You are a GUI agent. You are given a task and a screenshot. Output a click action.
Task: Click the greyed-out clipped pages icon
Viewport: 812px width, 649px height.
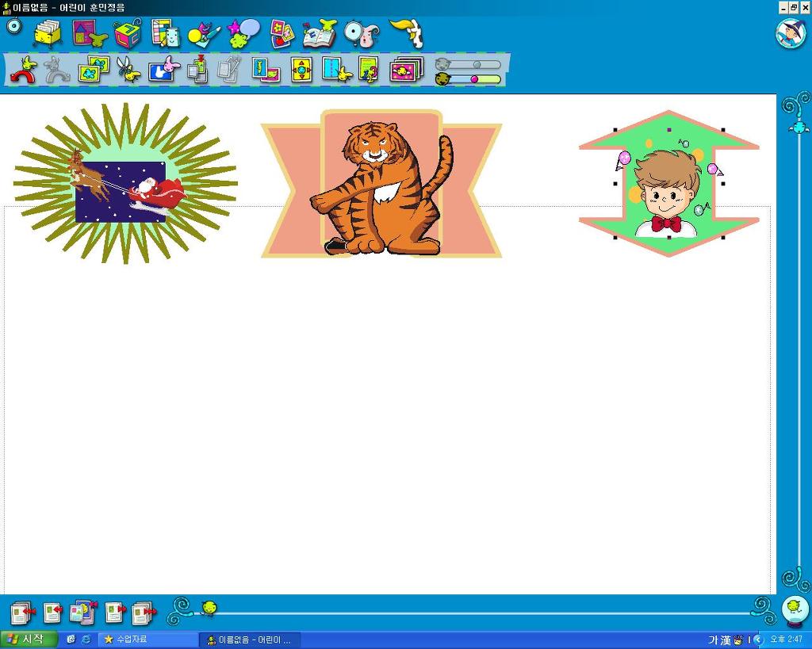point(229,70)
